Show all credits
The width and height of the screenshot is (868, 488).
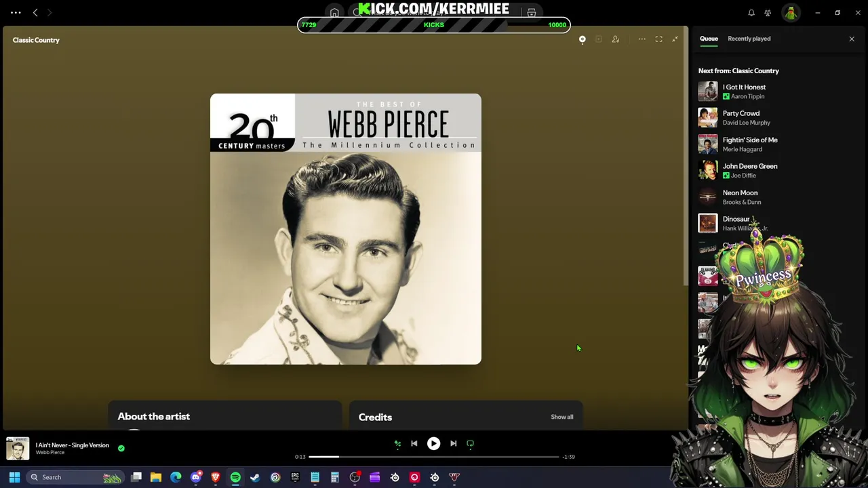tap(561, 417)
